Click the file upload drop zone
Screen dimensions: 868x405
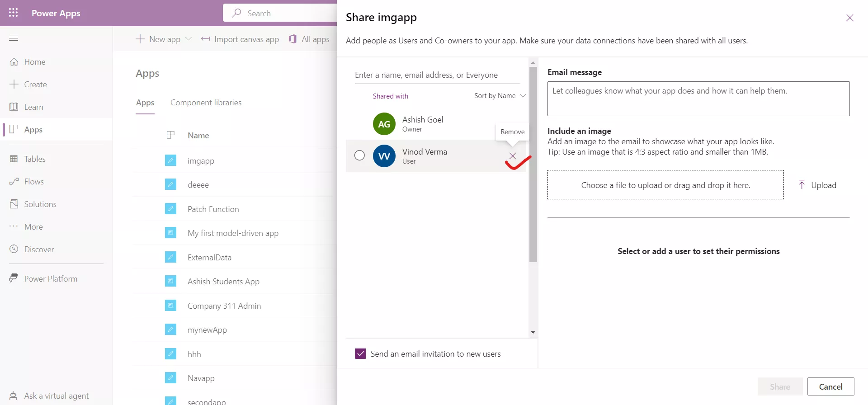point(665,185)
